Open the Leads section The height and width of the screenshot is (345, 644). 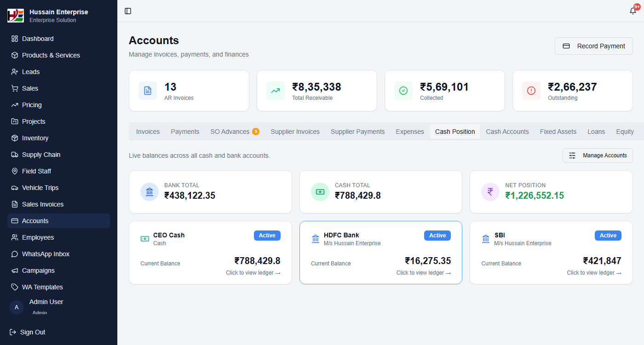[58, 72]
